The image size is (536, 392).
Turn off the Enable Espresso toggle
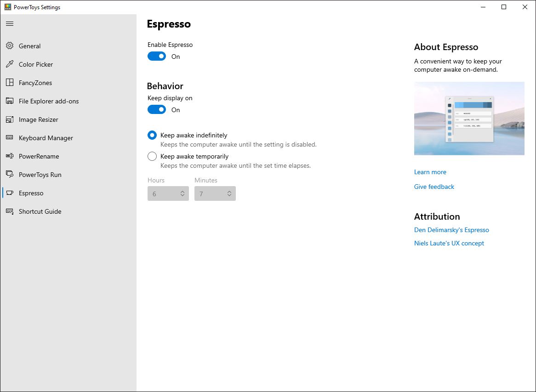coord(157,57)
